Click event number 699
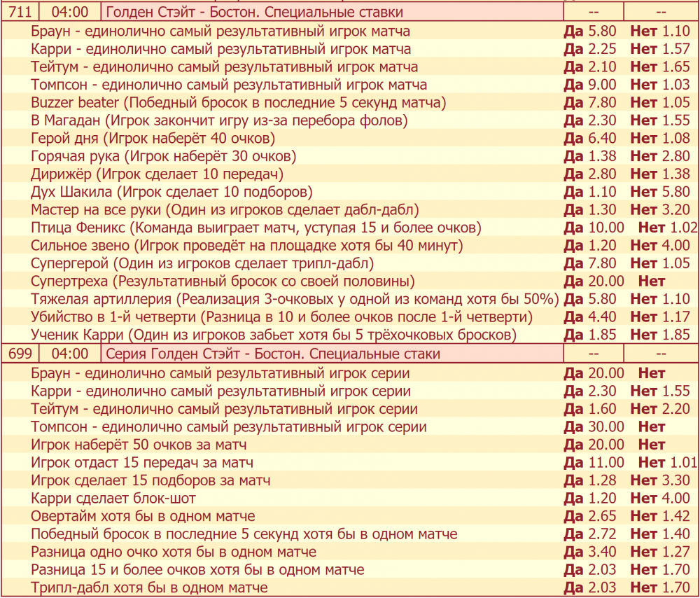This screenshot has height=598, width=700. (20, 354)
